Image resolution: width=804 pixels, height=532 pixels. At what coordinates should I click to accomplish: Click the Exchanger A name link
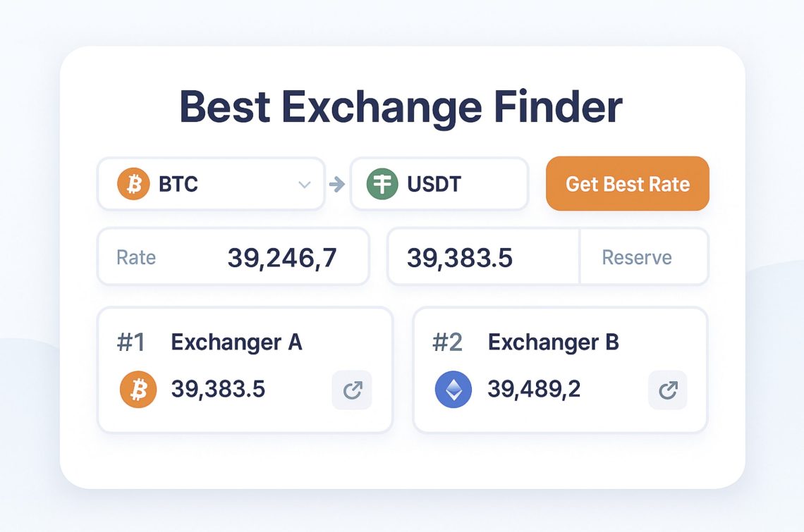tap(236, 342)
